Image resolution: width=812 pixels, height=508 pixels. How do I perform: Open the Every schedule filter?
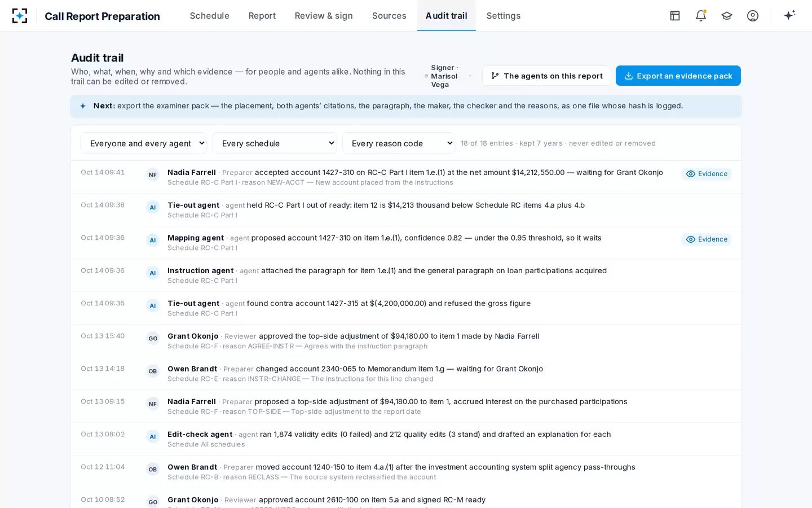pyautogui.click(x=275, y=143)
